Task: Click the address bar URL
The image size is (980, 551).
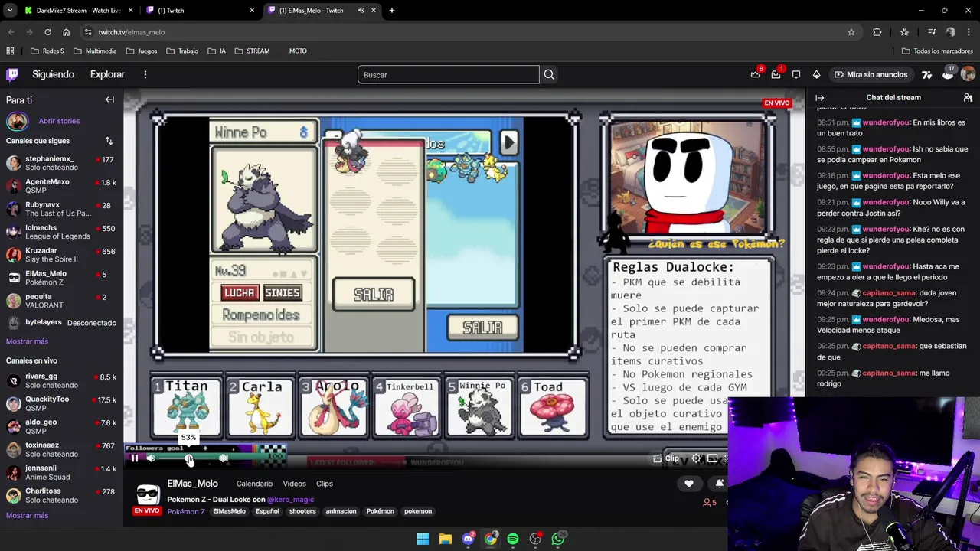Action: 132,32
